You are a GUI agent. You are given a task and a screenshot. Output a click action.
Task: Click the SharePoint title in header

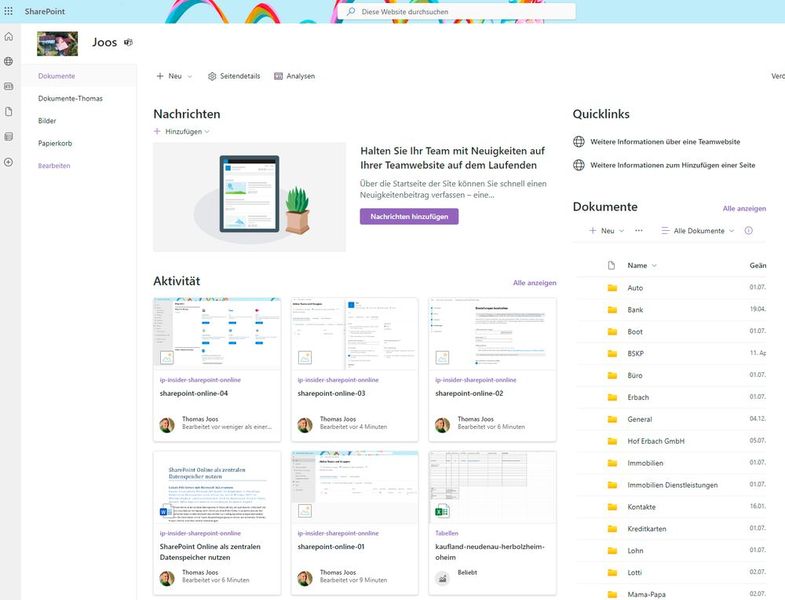pyautogui.click(x=45, y=11)
